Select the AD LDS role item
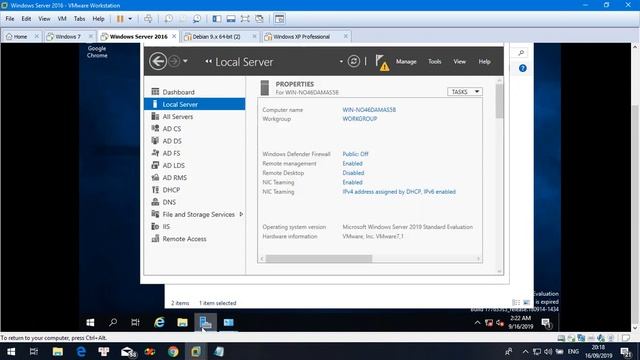 (x=173, y=166)
